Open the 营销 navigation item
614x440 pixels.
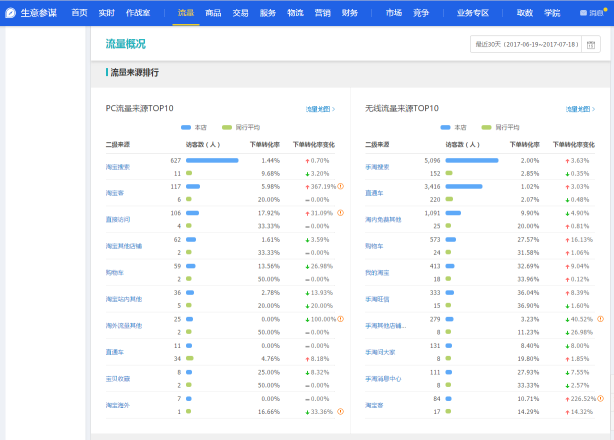[x=323, y=13]
